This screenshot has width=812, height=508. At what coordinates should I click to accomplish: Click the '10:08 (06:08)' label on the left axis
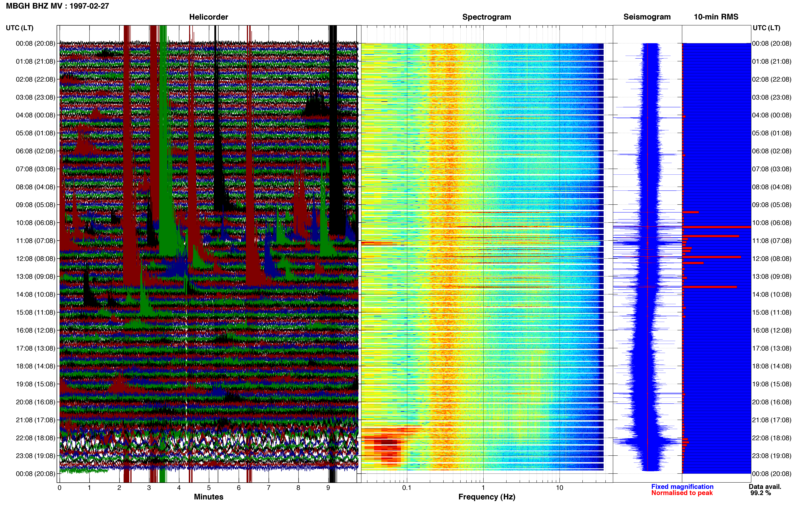(35, 223)
